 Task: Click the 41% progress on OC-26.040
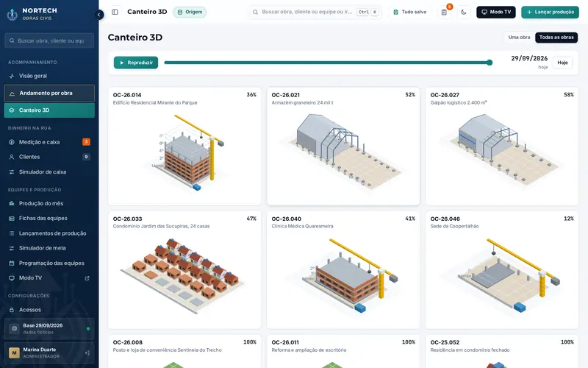(410, 219)
